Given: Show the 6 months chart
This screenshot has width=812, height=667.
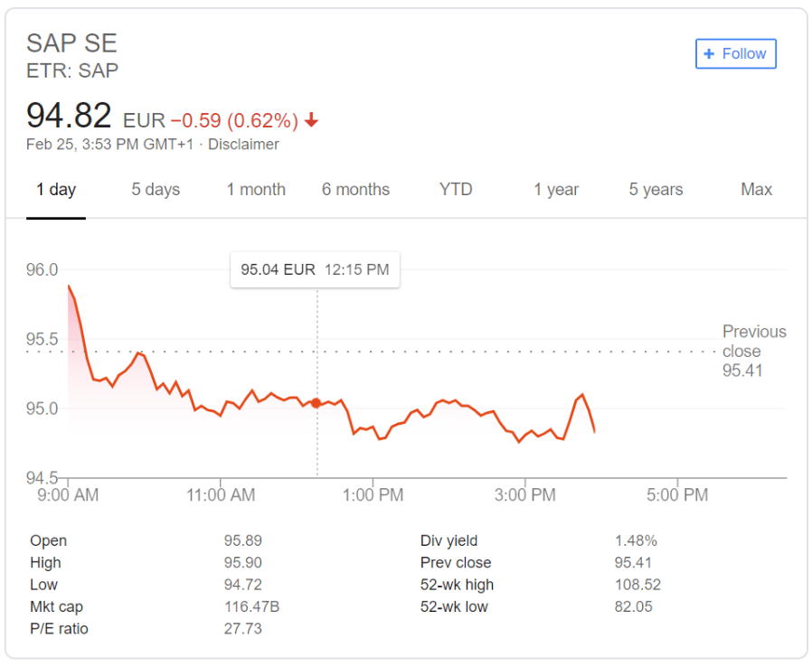Looking at the screenshot, I should pyautogui.click(x=355, y=190).
